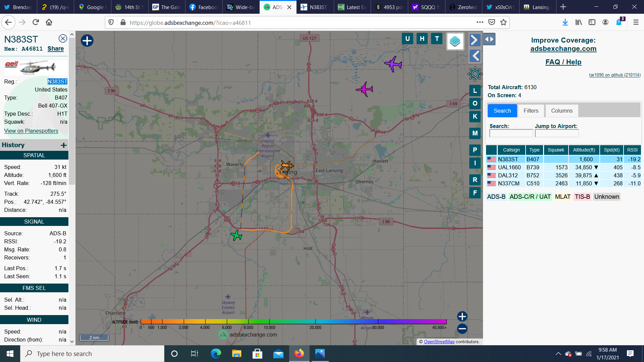Toggle the H map button
Screen dimensions: 644x362
point(422,39)
